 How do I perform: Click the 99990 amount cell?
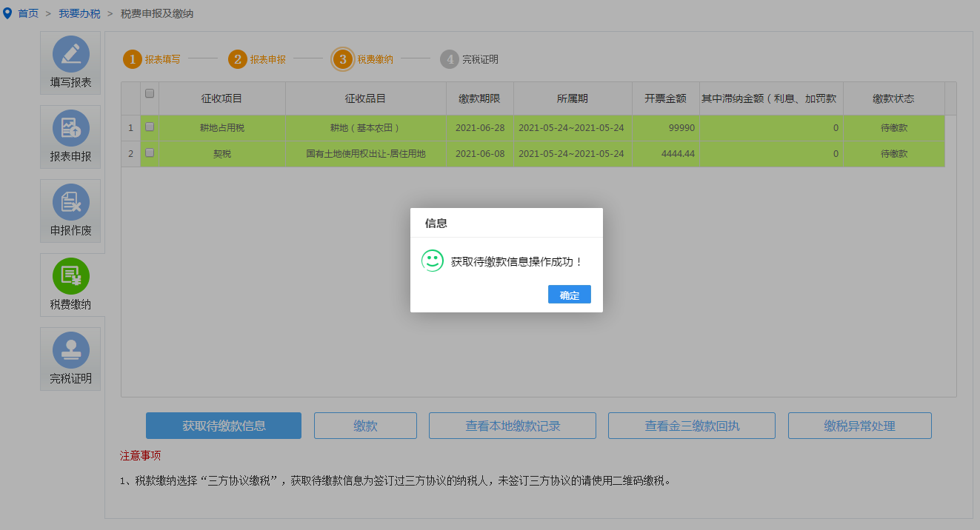(x=666, y=128)
